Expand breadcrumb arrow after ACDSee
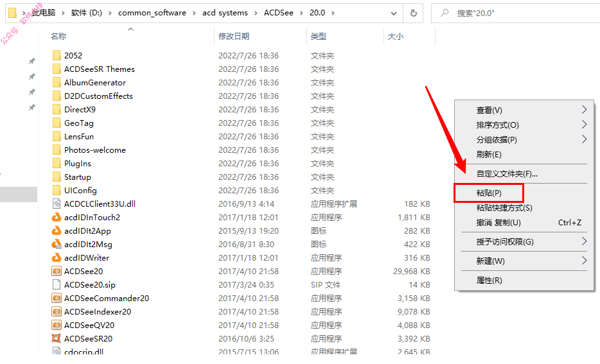Screen dimensions: 600x364 pyautogui.click(x=301, y=13)
